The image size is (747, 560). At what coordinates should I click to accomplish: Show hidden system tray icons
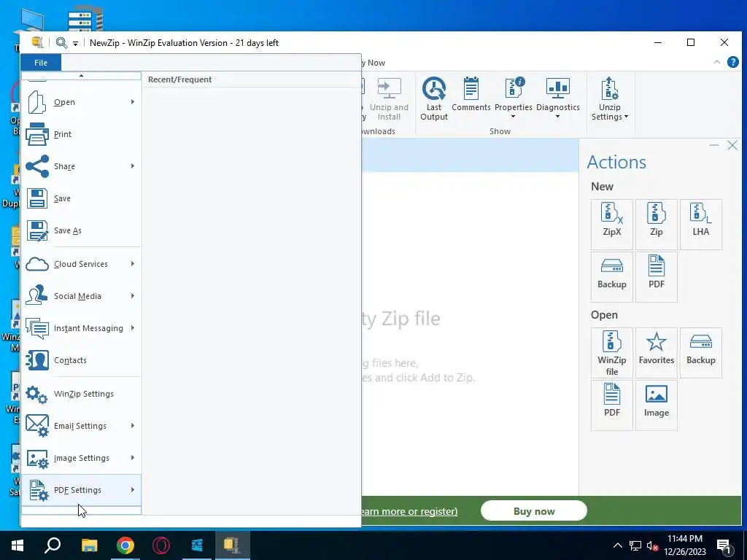(617, 545)
